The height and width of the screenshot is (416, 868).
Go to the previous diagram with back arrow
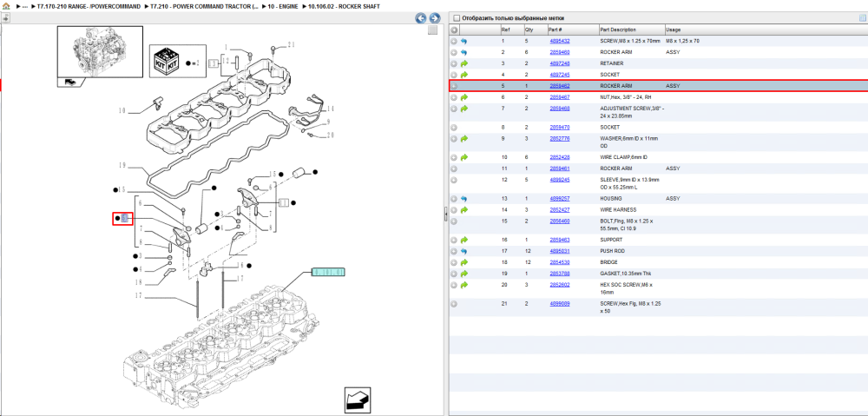[x=421, y=18]
